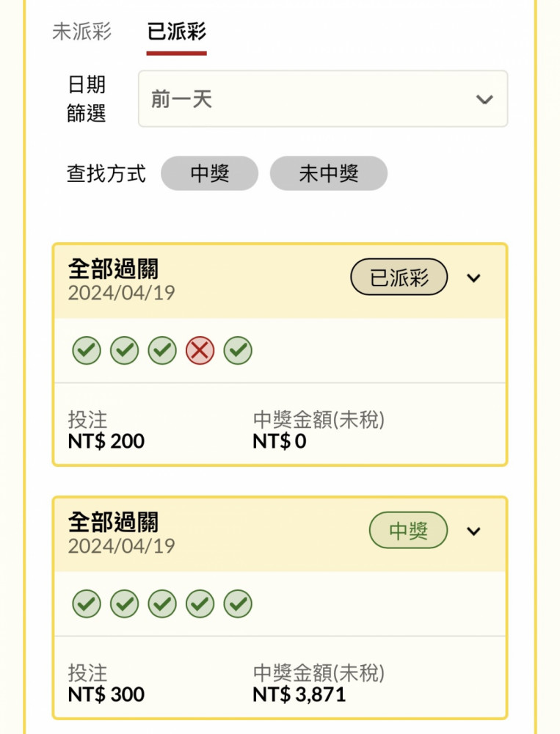Click the 全部過關 title of NT$ 300 bet
The height and width of the screenshot is (734, 560).
pos(113,522)
